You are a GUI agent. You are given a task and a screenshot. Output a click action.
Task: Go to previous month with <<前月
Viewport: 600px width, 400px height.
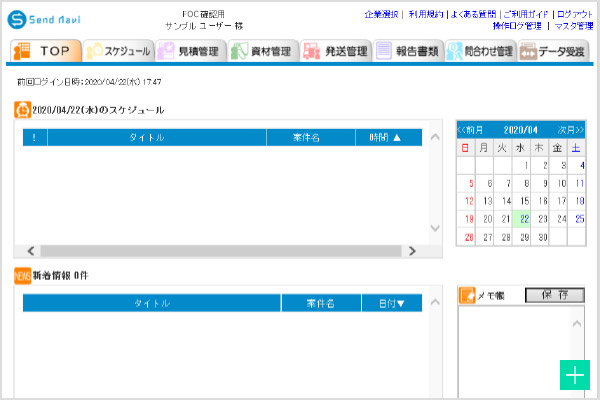(470, 130)
